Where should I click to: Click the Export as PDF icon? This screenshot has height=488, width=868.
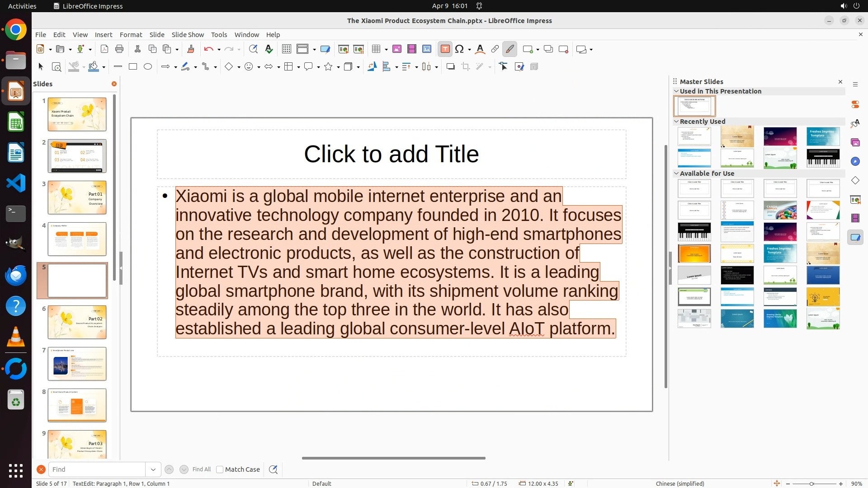click(104, 49)
